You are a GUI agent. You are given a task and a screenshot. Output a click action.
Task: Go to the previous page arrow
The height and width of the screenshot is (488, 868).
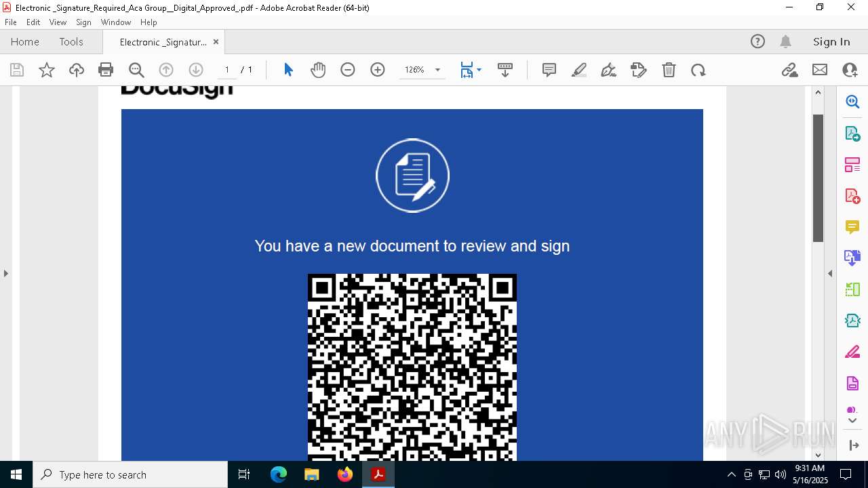tap(166, 70)
